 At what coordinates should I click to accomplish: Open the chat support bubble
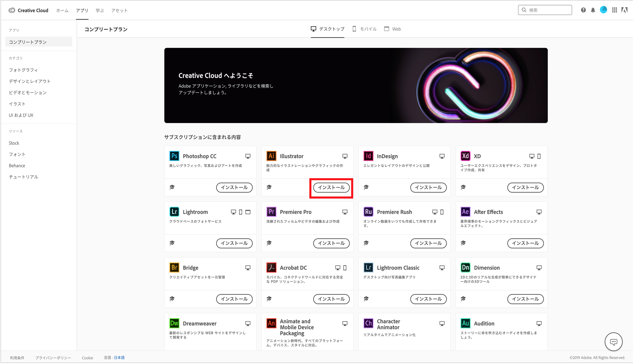(614, 342)
